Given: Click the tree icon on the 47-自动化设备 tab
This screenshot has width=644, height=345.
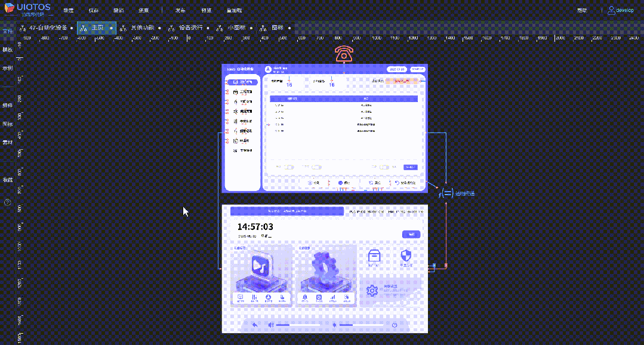Looking at the screenshot, I should click(x=23, y=28).
